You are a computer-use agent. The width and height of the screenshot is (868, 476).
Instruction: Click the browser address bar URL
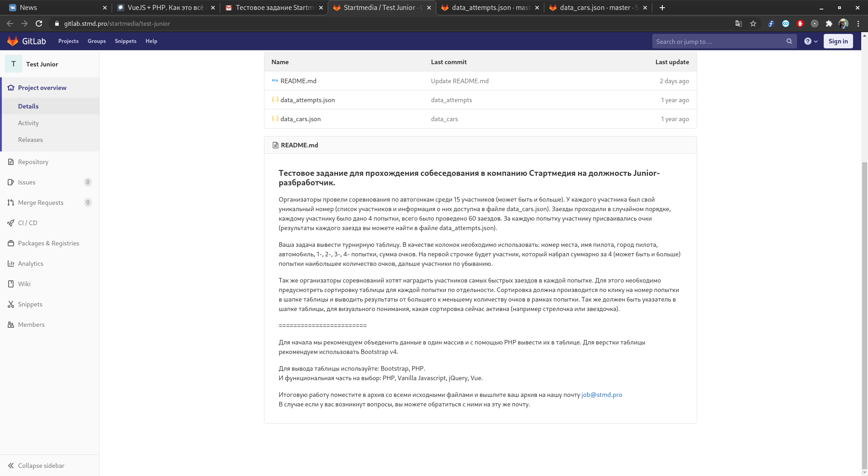click(117, 24)
